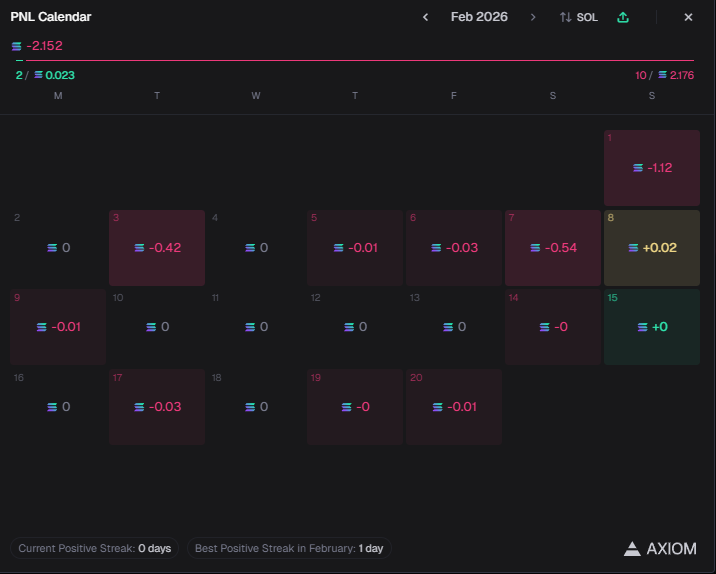
Task: Click the Current Positive Streak badge
Action: [95, 548]
